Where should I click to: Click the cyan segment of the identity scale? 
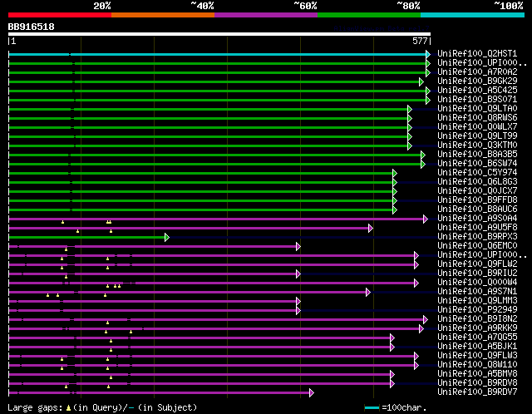click(472, 15)
